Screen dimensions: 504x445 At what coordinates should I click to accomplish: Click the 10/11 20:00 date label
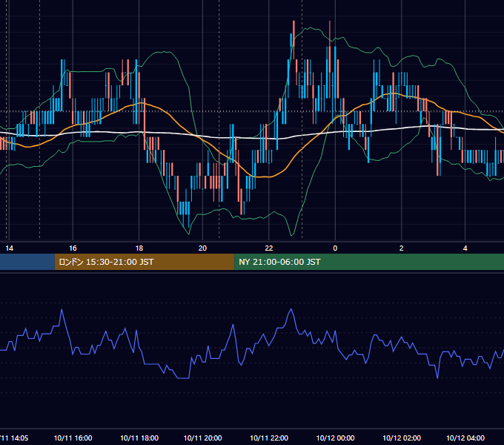[202, 438]
